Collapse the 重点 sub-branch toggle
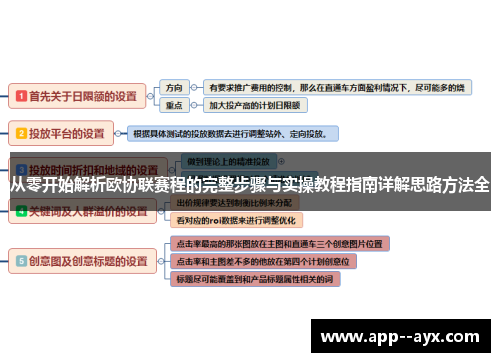This screenshot has width=500, height=362. coord(194,105)
